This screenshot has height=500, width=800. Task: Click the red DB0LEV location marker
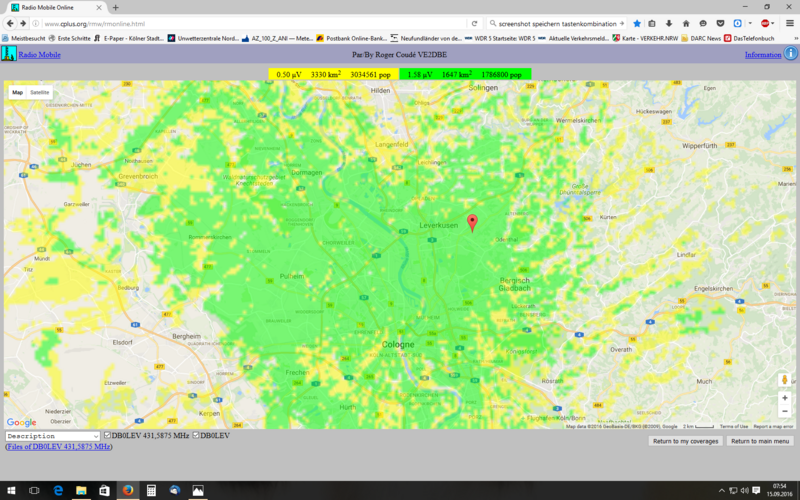pos(472,223)
